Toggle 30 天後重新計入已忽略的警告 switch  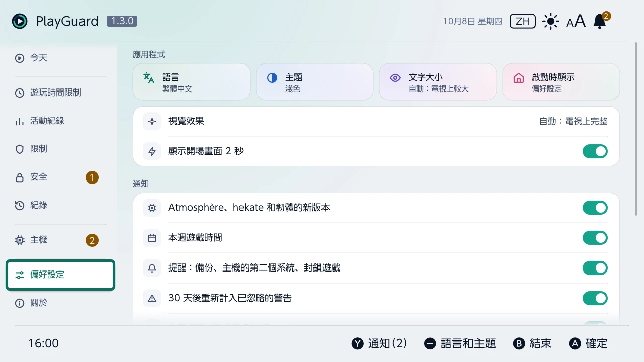[x=595, y=298]
